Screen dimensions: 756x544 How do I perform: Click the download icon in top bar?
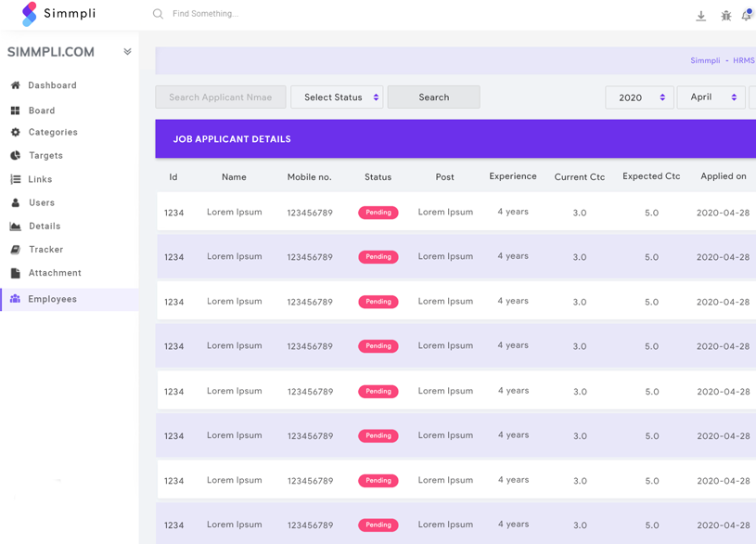(701, 16)
